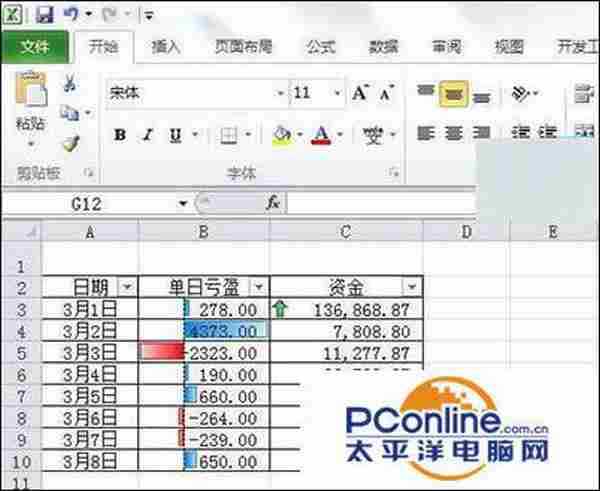Click the Bottom Align icon
This screenshot has height=491, width=600.
coord(482,96)
